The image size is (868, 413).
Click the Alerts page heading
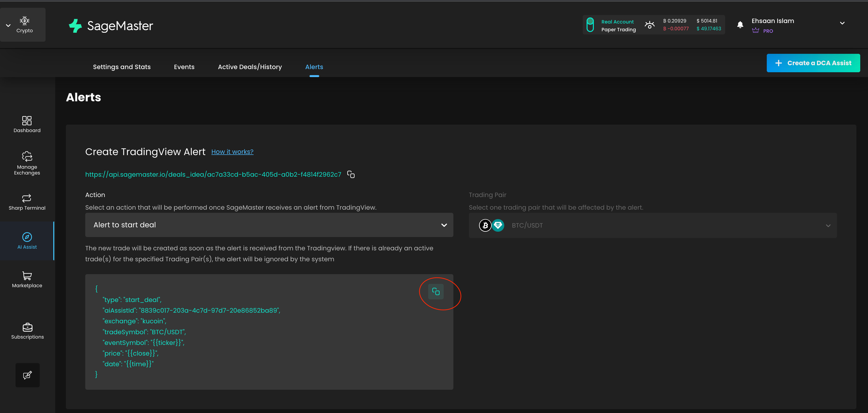coord(84,97)
